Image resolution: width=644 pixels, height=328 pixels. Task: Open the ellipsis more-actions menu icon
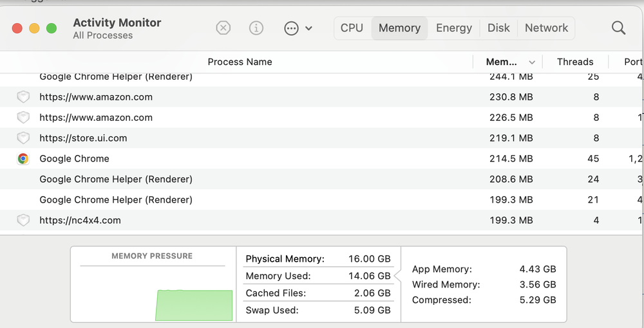pyautogui.click(x=291, y=28)
